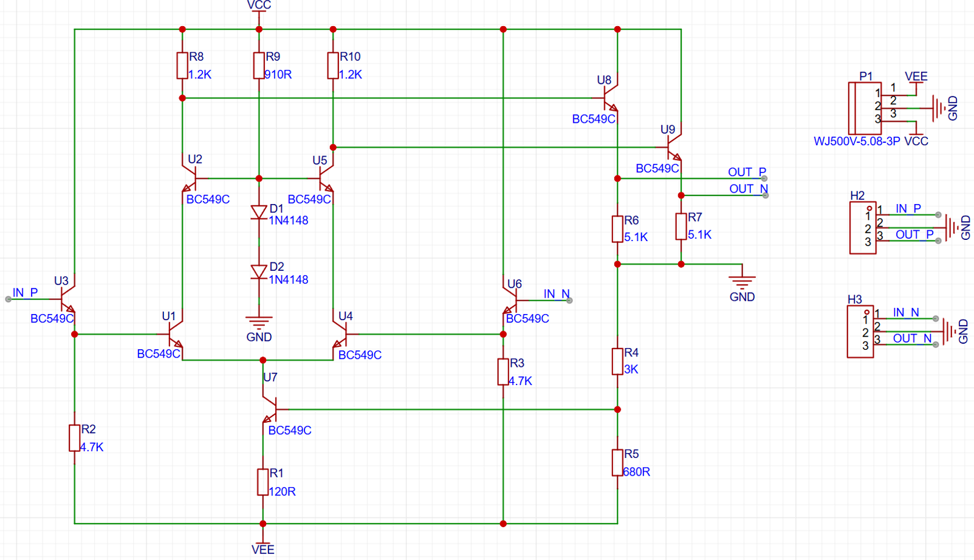
Task: Select transistor U2 symbol
Action: click(190, 178)
